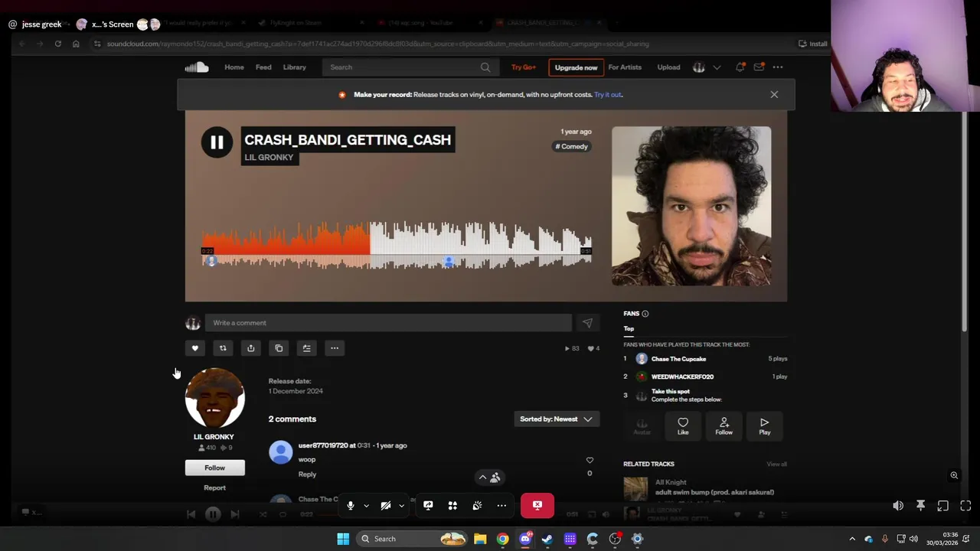Open the notifications bell icon
The width and height of the screenshot is (980, 551).
coord(740,67)
